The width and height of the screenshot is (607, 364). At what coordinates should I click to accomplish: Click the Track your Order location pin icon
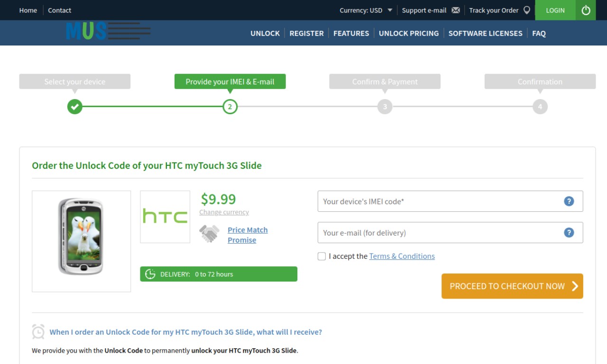pyautogui.click(x=526, y=10)
